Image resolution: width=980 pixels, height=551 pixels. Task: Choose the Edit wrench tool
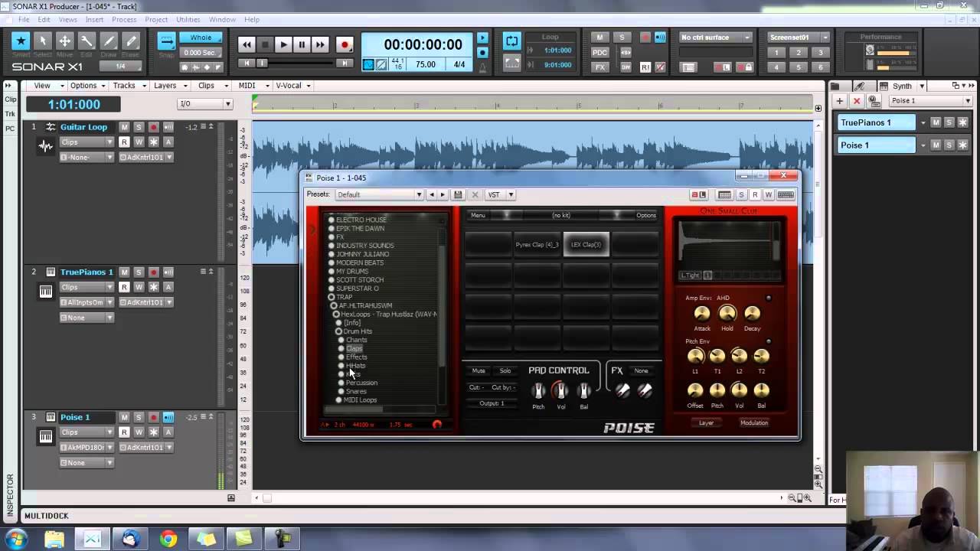[x=87, y=41]
